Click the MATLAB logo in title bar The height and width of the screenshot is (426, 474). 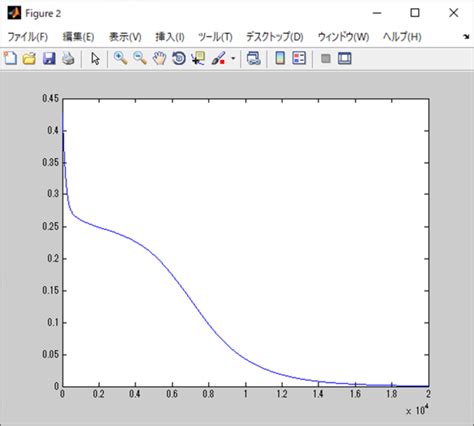[x=14, y=13]
